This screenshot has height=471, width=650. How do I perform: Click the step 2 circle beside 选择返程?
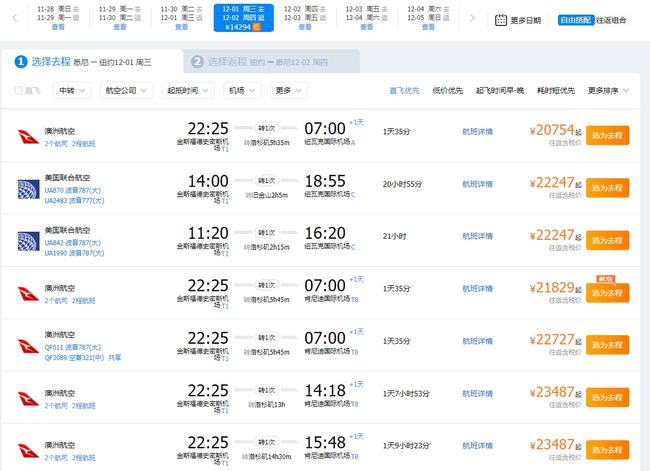click(197, 62)
